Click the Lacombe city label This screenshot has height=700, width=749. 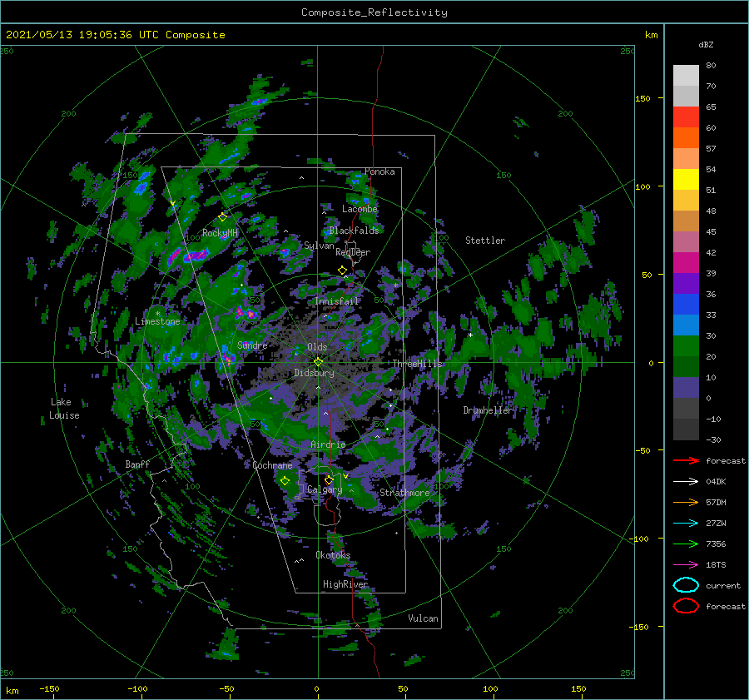pos(360,209)
